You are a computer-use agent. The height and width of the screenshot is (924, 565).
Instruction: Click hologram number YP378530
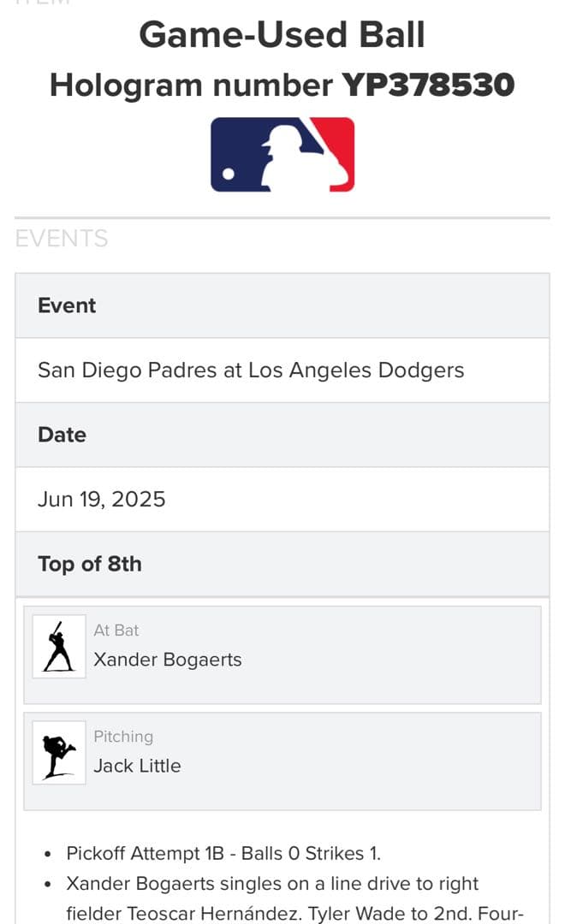coord(428,85)
